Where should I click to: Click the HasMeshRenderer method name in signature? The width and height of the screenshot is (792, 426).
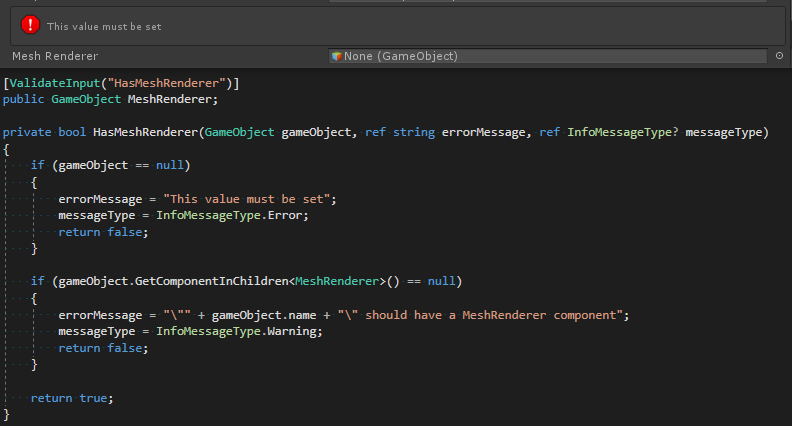click(145, 132)
